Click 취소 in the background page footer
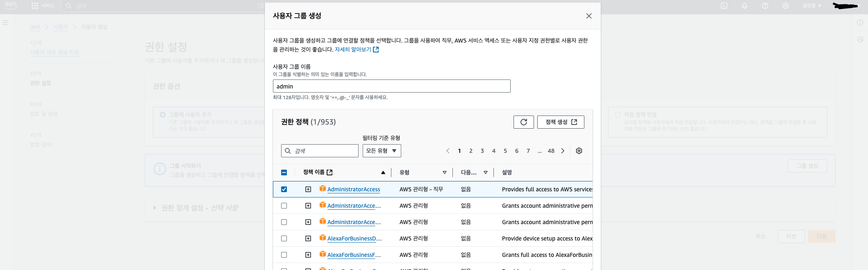The height and width of the screenshot is (270, 868). coord(761,236)
